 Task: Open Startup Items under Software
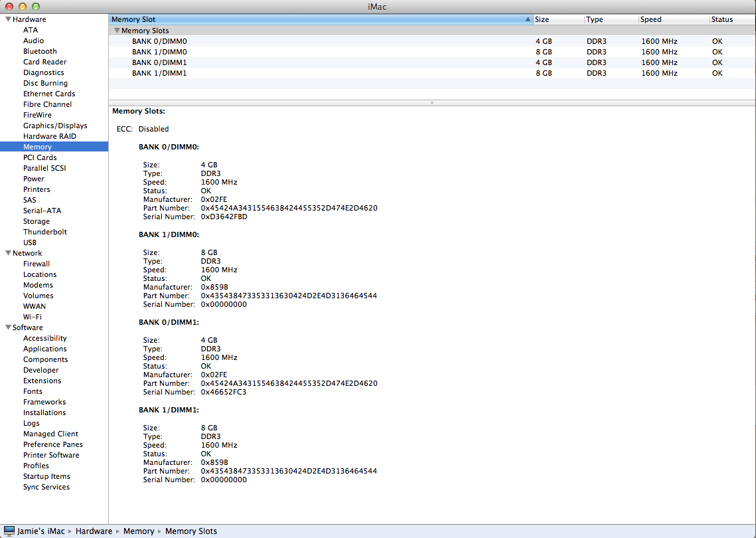pyautogui.click(x=46, y=476)
